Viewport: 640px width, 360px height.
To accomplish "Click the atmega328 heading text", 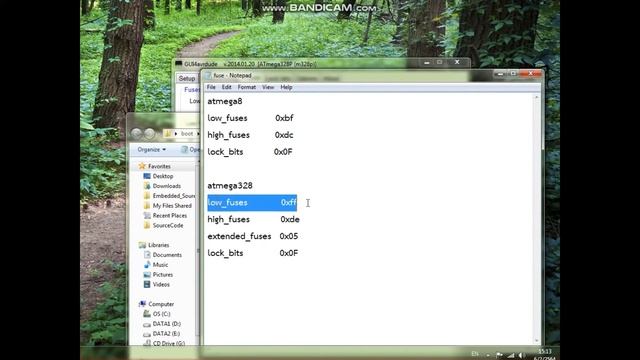I will (230, 186).
